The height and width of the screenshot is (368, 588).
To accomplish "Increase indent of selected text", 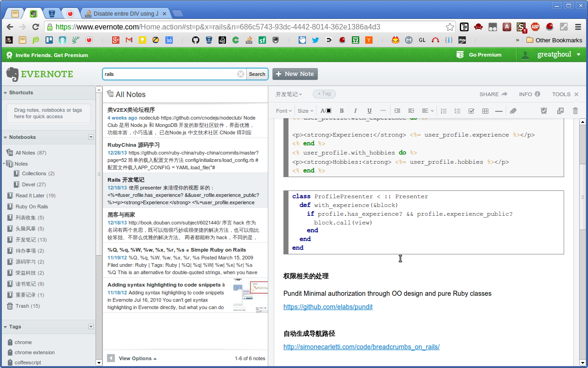I will [x=397, y=111].
